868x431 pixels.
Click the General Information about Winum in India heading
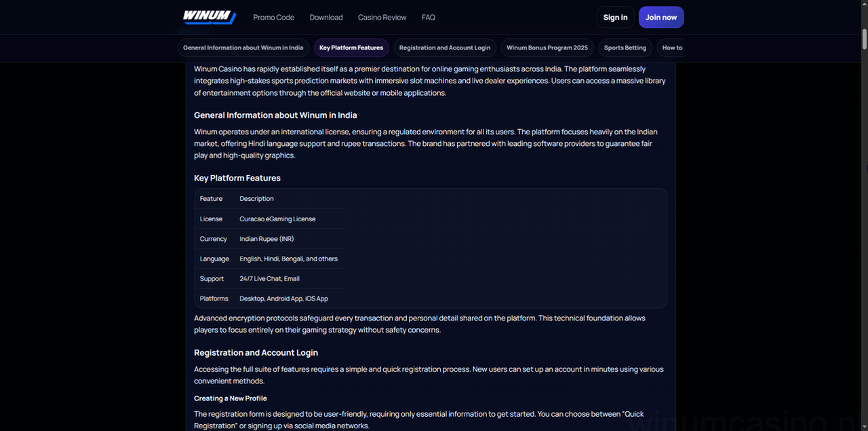click(x=275, y=115)
